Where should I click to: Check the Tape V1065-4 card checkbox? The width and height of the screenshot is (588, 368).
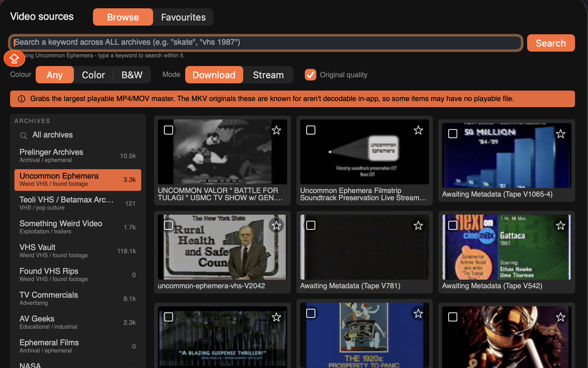point(453,134)
